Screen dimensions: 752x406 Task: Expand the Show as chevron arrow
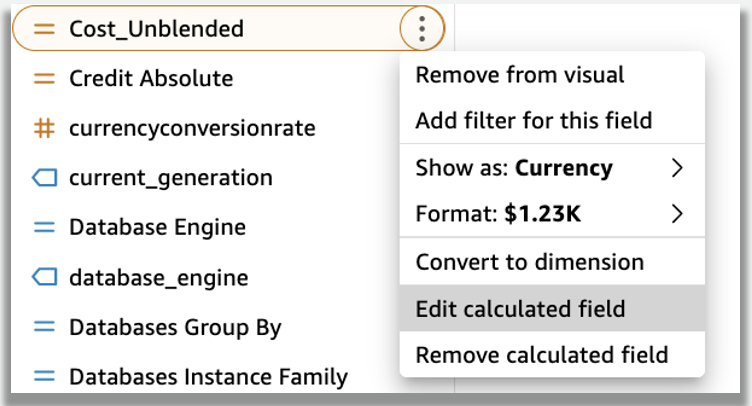pyautogui.click(x=677, y=168)
